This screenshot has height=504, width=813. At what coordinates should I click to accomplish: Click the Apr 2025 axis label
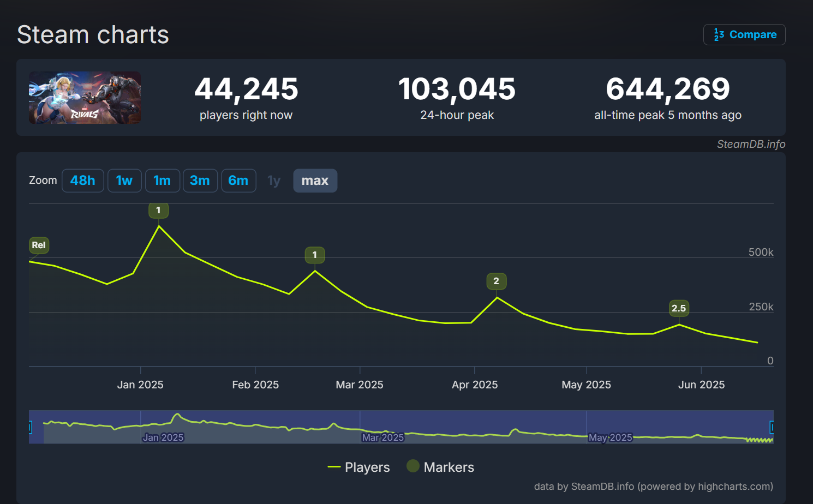point(475,385)
